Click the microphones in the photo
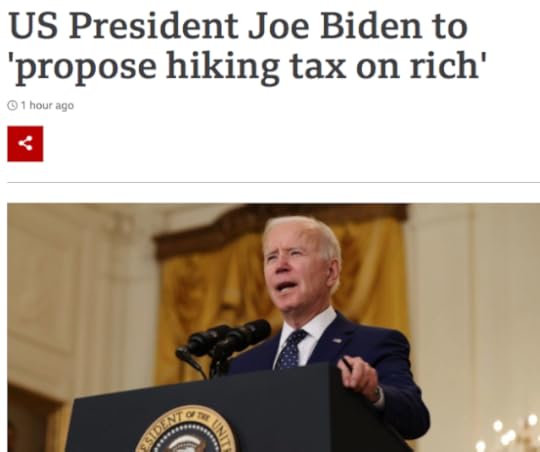The width and height of the screenshot is (540, 452). click(x=222, y=343)
